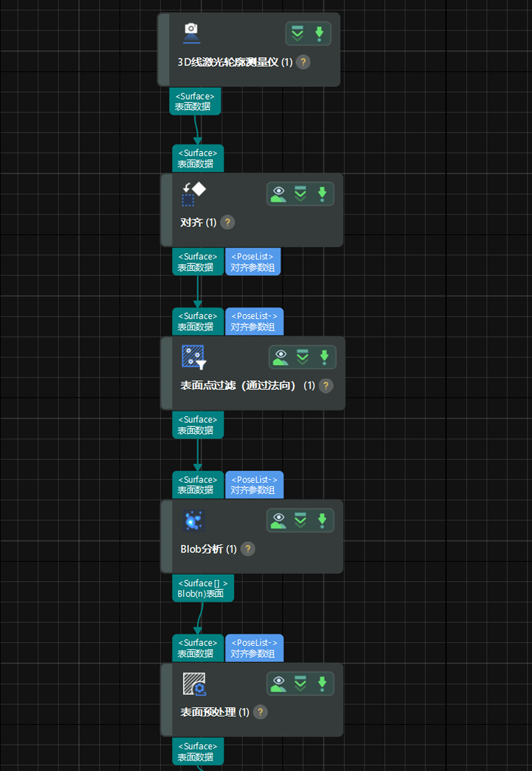Image resolution: width=532 pixels, height=771 pixels.
Task: Run the 表面预处理 (1) step with green arrow
Action: pyautogui.click(x=322, y=684)
